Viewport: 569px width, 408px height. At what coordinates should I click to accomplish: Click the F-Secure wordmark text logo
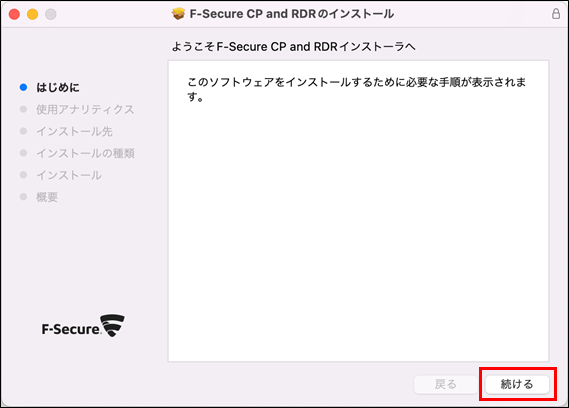click(71, 329)
